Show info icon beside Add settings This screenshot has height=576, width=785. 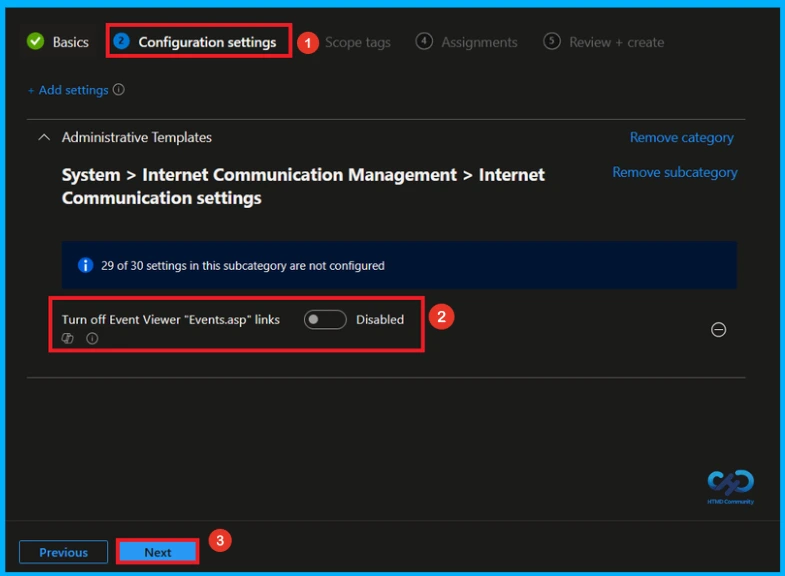pos(119,90)
